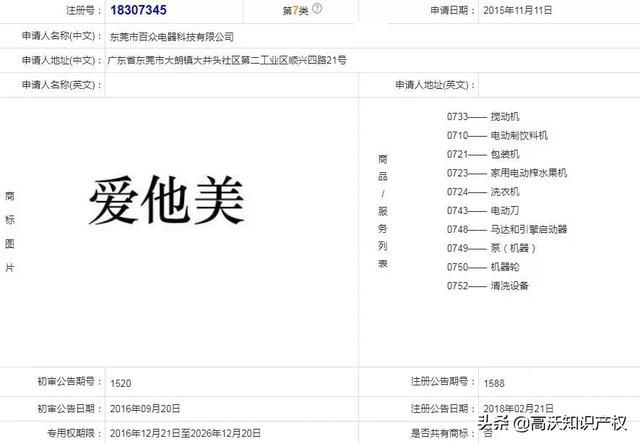
Task: Click registration announcement date 2018年02月21日
Action: pos(518,408)
